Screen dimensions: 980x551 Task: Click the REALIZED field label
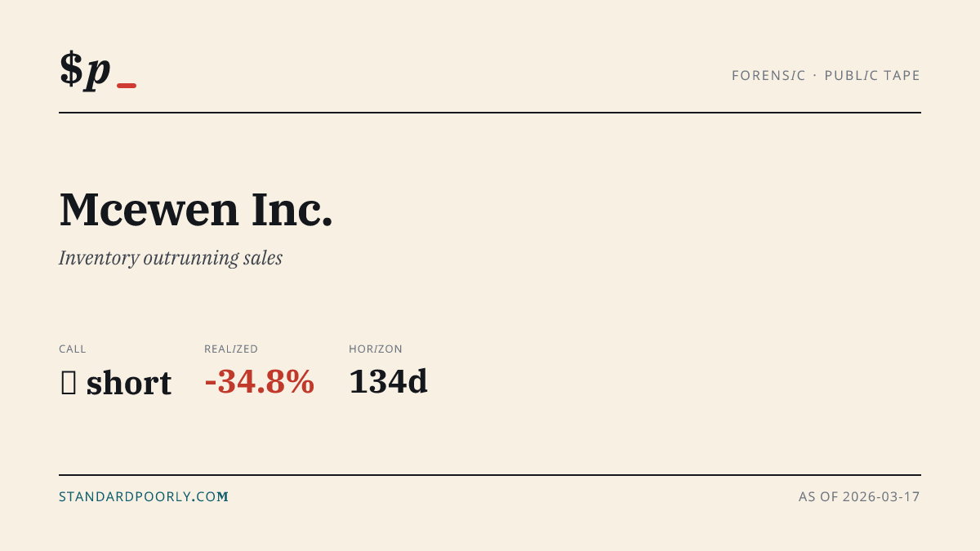coord(231,349)
